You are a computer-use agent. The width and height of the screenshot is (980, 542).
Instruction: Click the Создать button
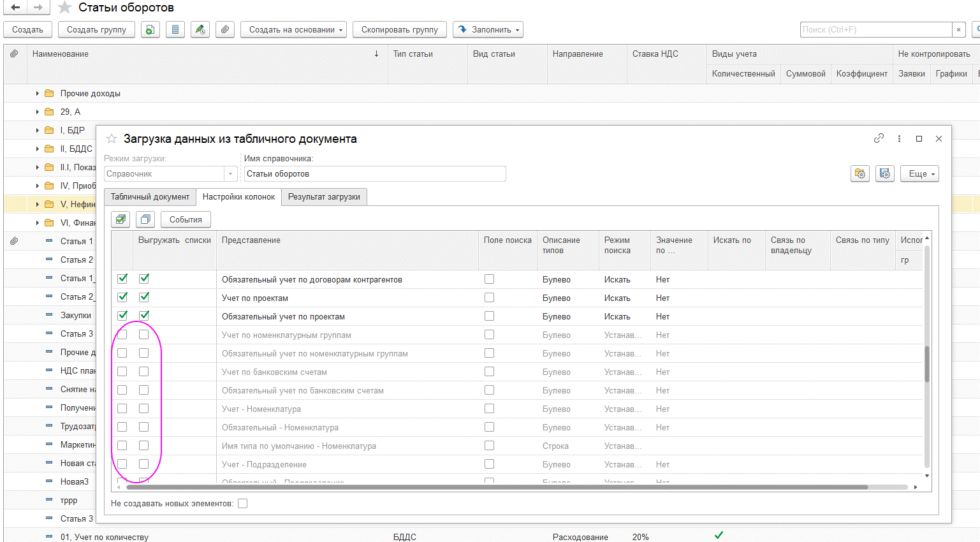point(27,29)
